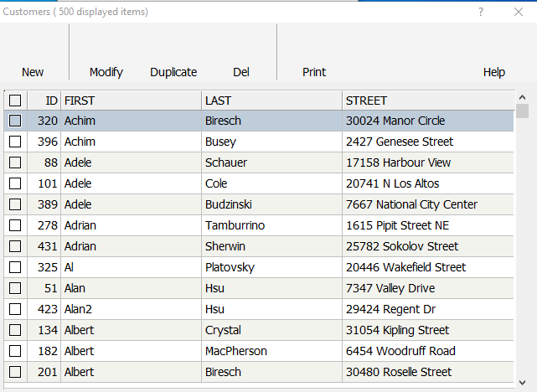The width and height of the screenshot is (537, 392).
Task: Click Del to delete the record
Action: click(241, 53)
